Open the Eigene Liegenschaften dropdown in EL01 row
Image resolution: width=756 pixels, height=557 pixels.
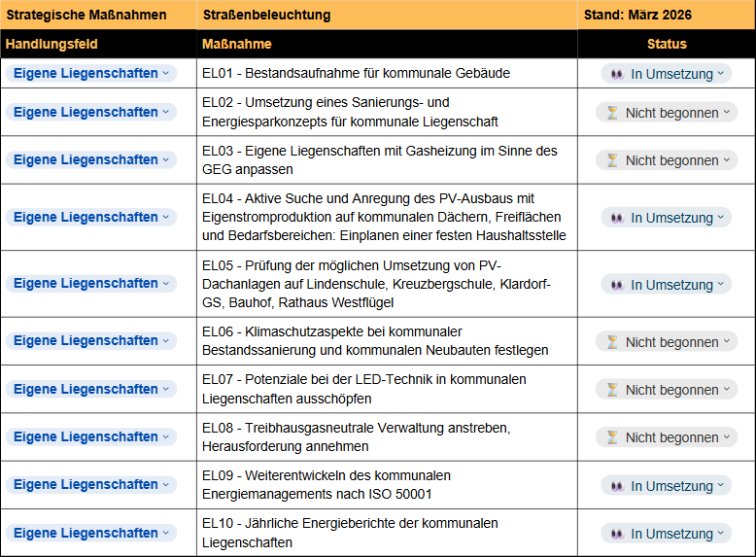coord(166,73)
